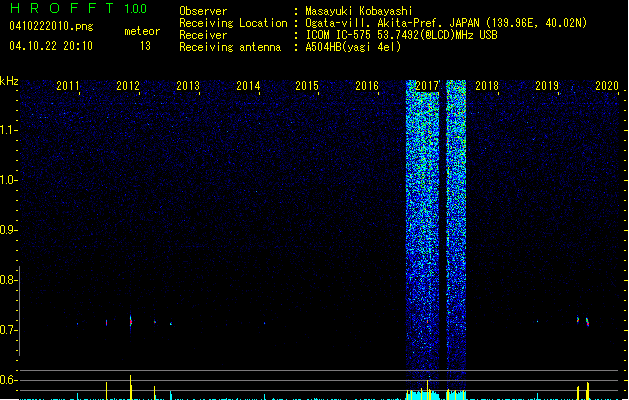The image size is (629, 400).
Task: Click the cyan power block under 2017
Action: point(422,395)
